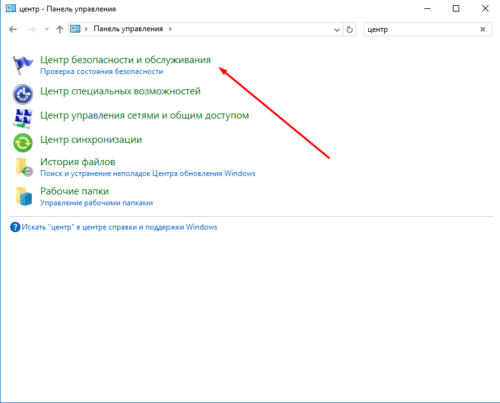Click the green Sync Center icon
Screen dimensions: 500x403
pos(23,143)
